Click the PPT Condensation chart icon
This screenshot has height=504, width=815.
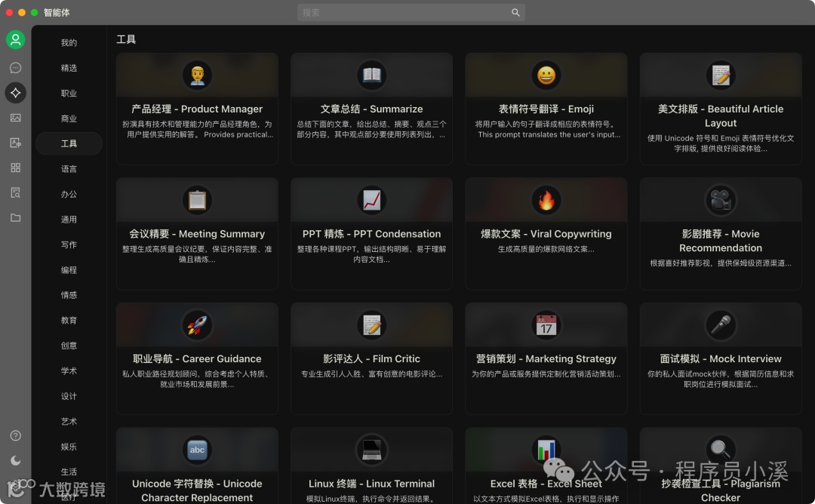(371, 200)
